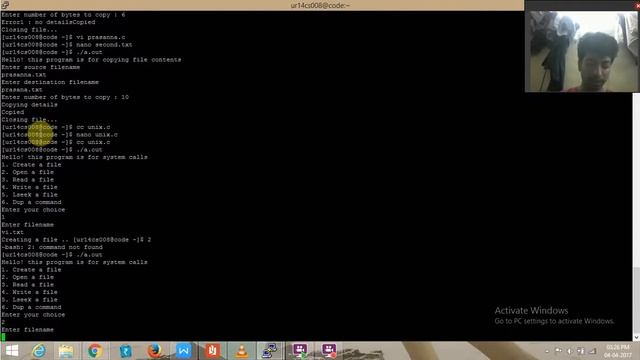Open File Explorer from taskbar
Image resolution: width=640 pixels, height=360 pixels.
click(x=66, y=351)
